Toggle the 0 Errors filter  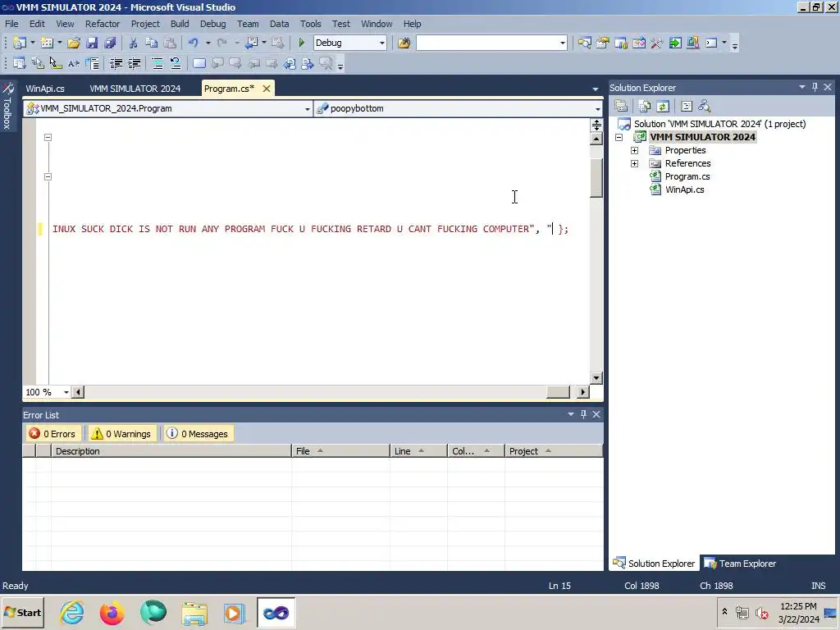[x=52, y=433]
